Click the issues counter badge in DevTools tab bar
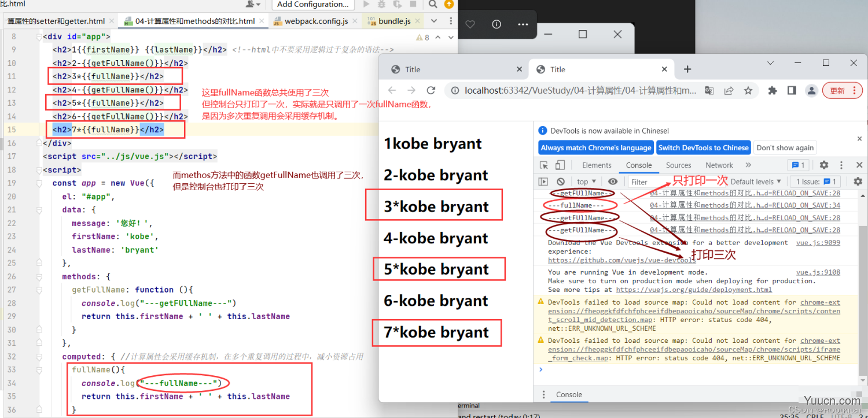This screenshot has width=868, height=418. click(x=799, y=165)
